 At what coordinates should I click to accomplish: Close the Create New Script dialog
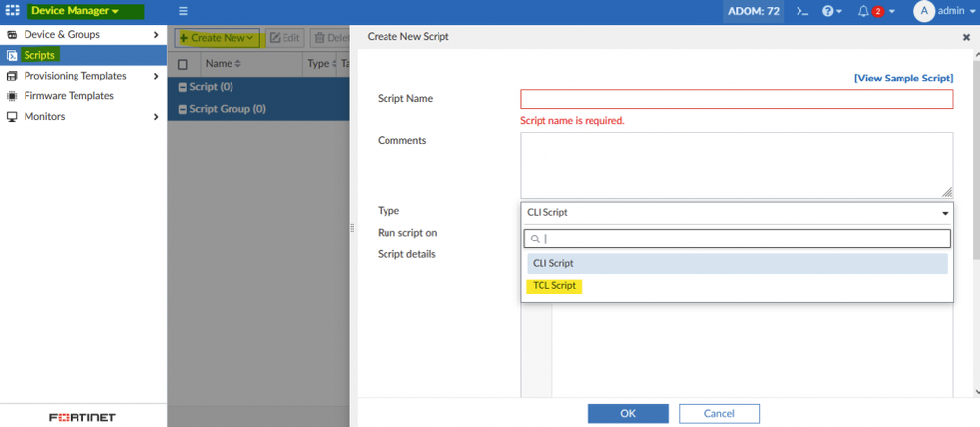point(966,37)
